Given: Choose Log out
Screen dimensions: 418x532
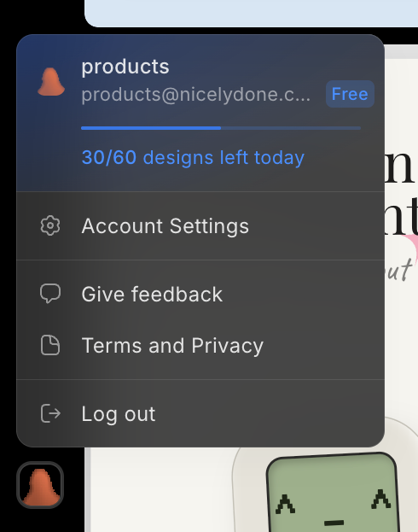Looking at the screenshot, I should [200, 413].
